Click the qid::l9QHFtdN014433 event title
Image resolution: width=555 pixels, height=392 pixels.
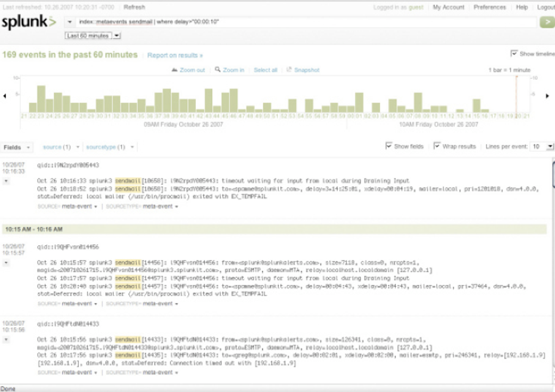pos(68,323)
